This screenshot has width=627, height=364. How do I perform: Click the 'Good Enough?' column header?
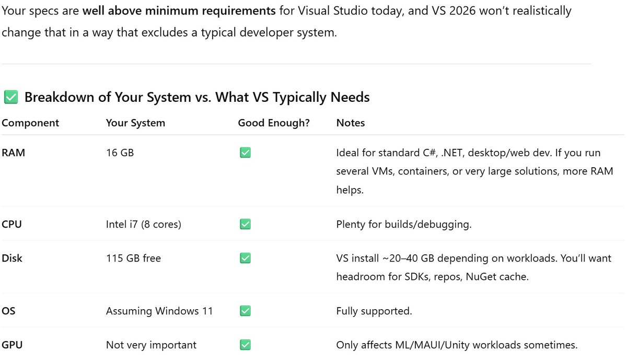coord(274,123)
